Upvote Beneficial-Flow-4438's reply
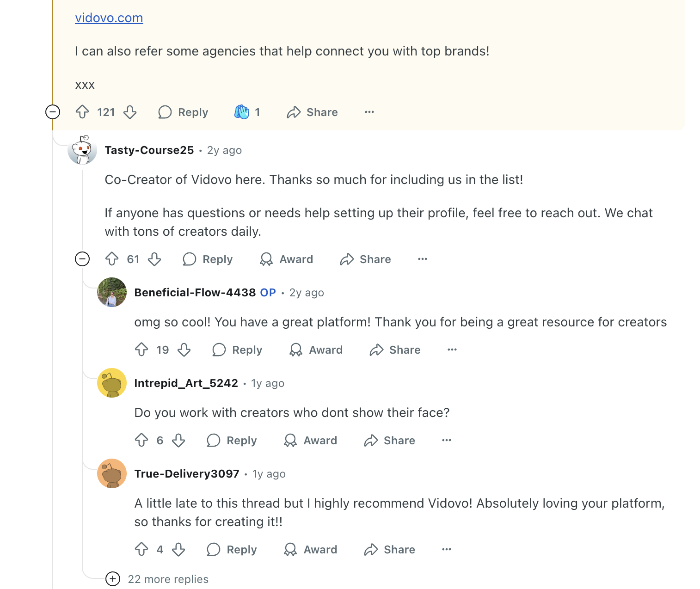Screen dimensions: 700x589 (141, 350)
